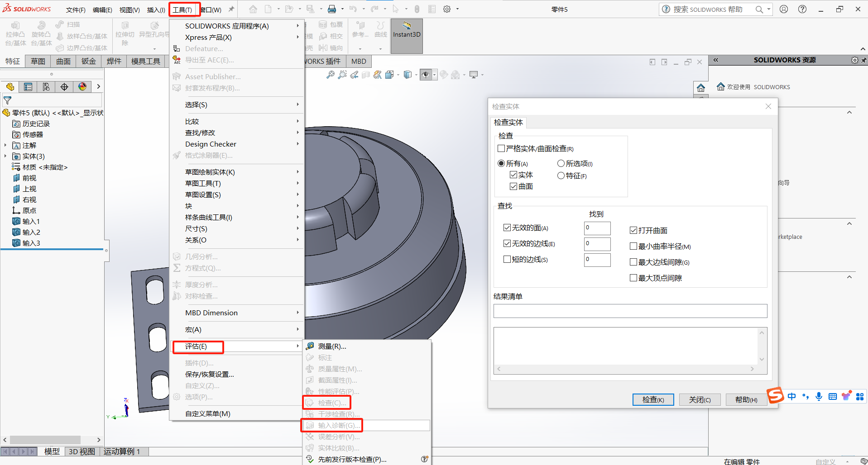The height and width of the screenshot is (465, 868).
Task: Click the 无效的面 found count field
Action: (597, 228)
